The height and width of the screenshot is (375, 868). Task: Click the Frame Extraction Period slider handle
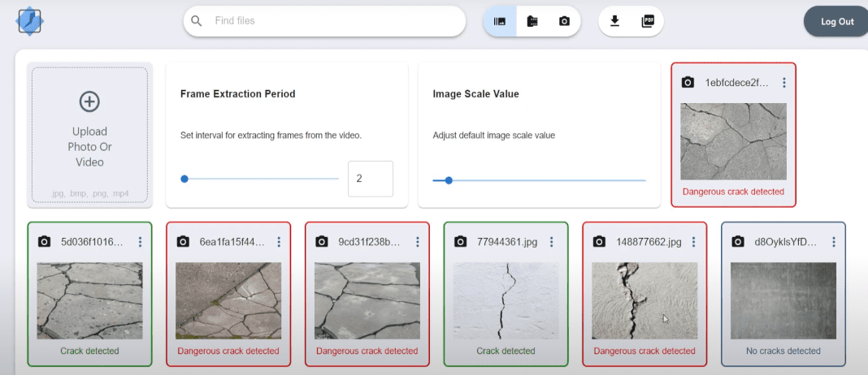pyautogui.click(x=184, y=179)
